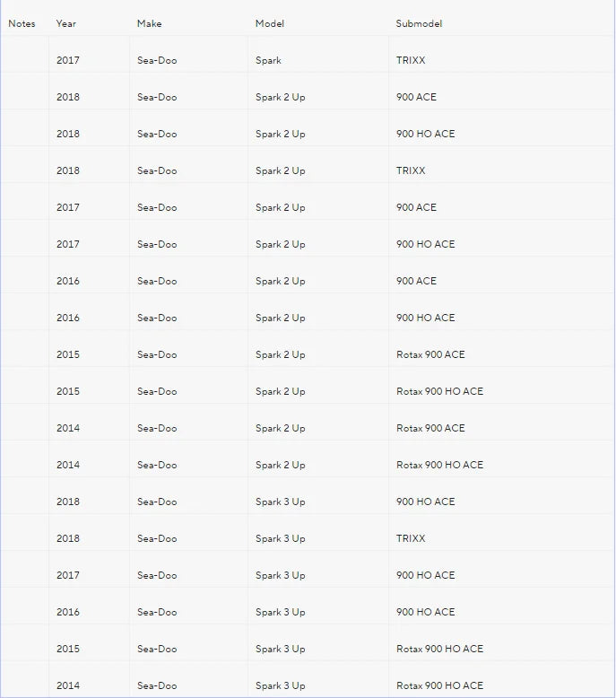Click the Year column header

(x=65, y=23)
